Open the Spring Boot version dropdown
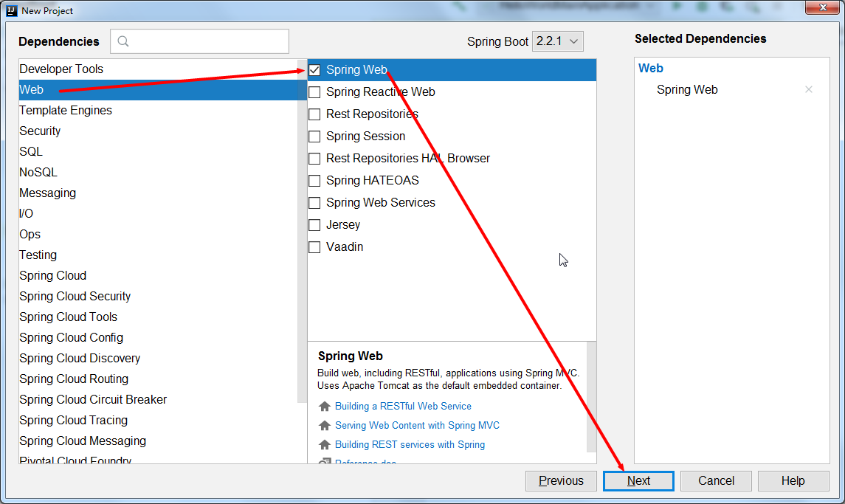Viewport: 845px width, 504px height. [x=558, y=41]
